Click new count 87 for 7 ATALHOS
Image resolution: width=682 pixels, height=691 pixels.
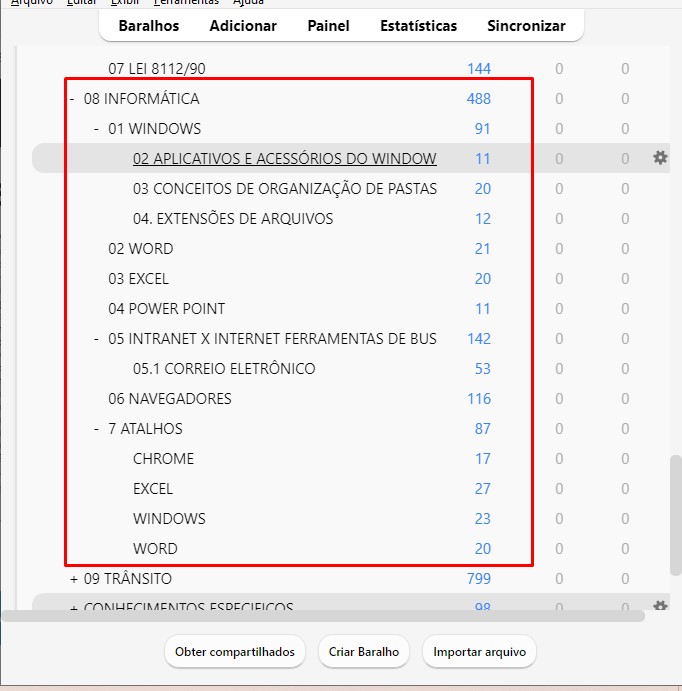[482, 428]
